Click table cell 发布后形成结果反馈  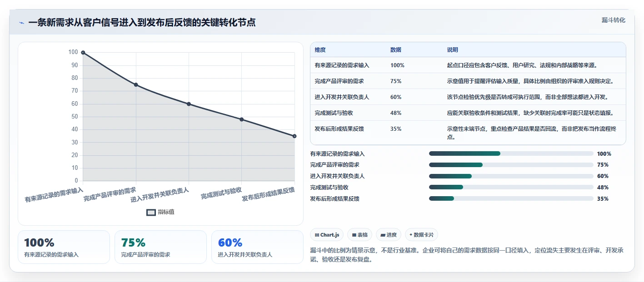(x=339, y=129)
